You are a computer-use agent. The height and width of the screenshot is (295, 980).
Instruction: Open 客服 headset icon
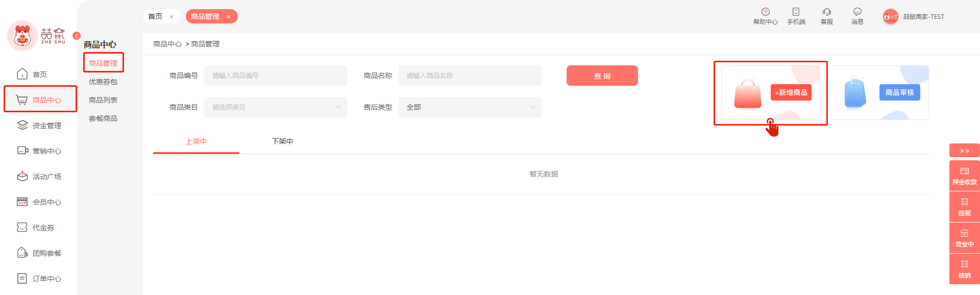827,12
